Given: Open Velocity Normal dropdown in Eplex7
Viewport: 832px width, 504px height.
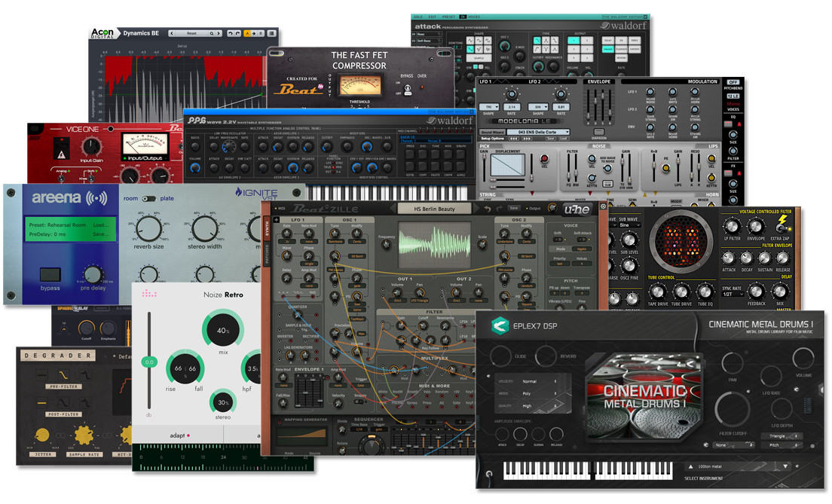Looking at the screenshot, I should (x=539, y=381).
